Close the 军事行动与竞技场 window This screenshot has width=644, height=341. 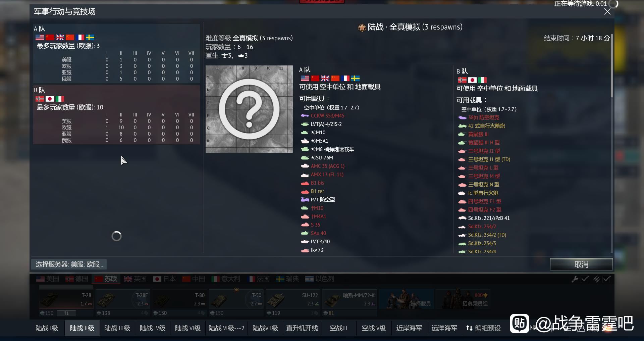(x=607, y=12)
